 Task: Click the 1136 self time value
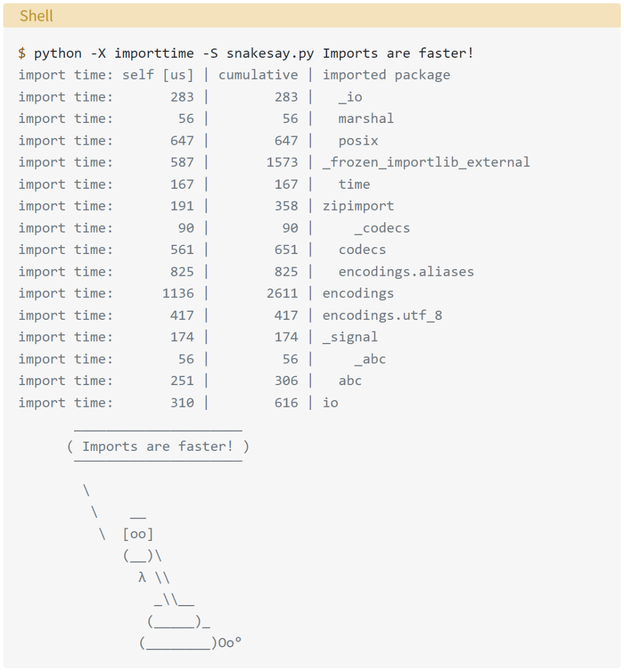178,294
